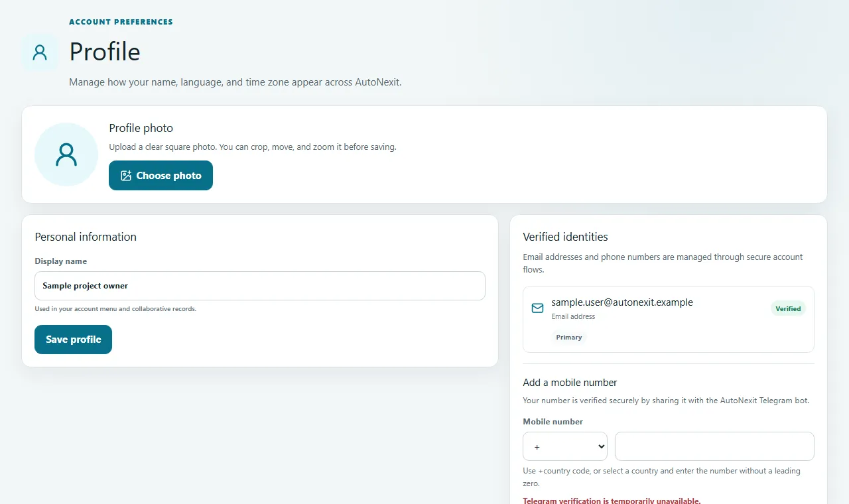The height and width of the screenshot is (504, 849).
Task: Click the Mobile number field label
Action: (553, 421)
